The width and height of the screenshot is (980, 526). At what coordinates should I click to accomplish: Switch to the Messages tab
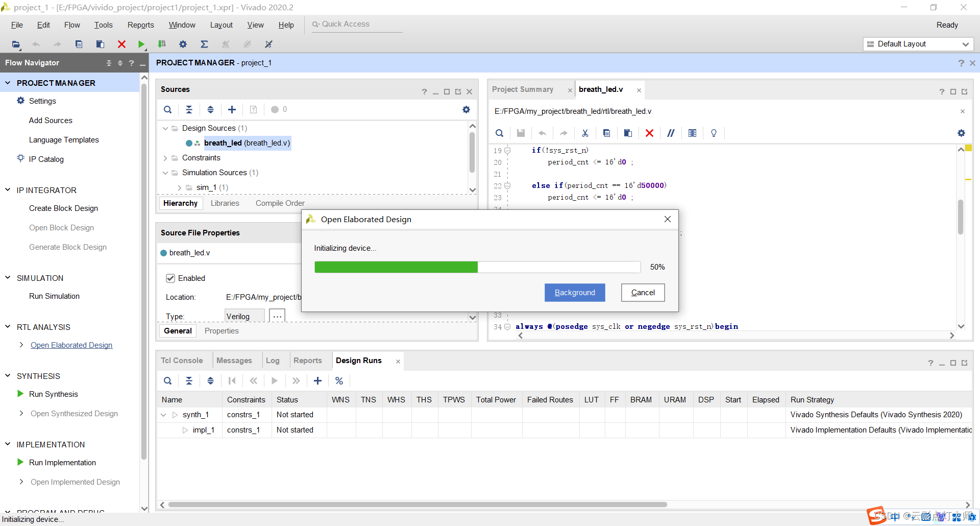(234, 361)
